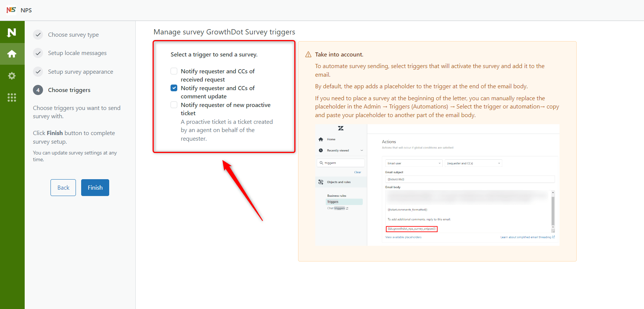644x309 pixels.
Task: Click the N logo in green sidebar
Action: click(12, 33)
